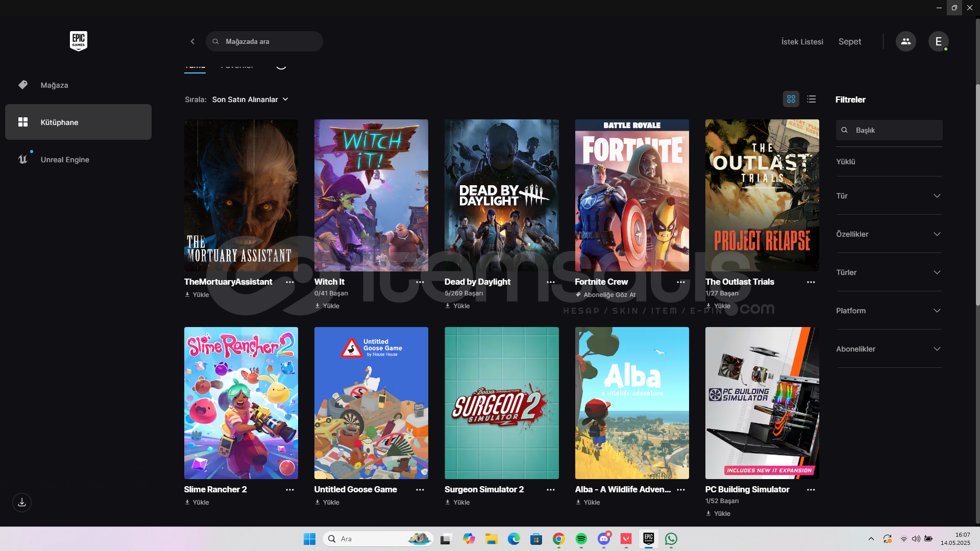Open the friends list icon
Viewport: 980px width, 551px height.
[906, 41]
